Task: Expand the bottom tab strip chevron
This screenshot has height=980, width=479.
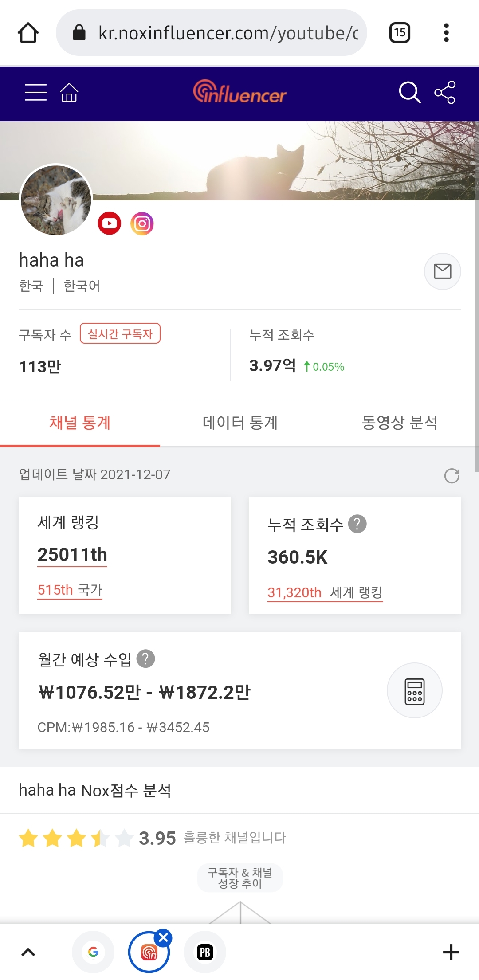Action: pos(28,952)
